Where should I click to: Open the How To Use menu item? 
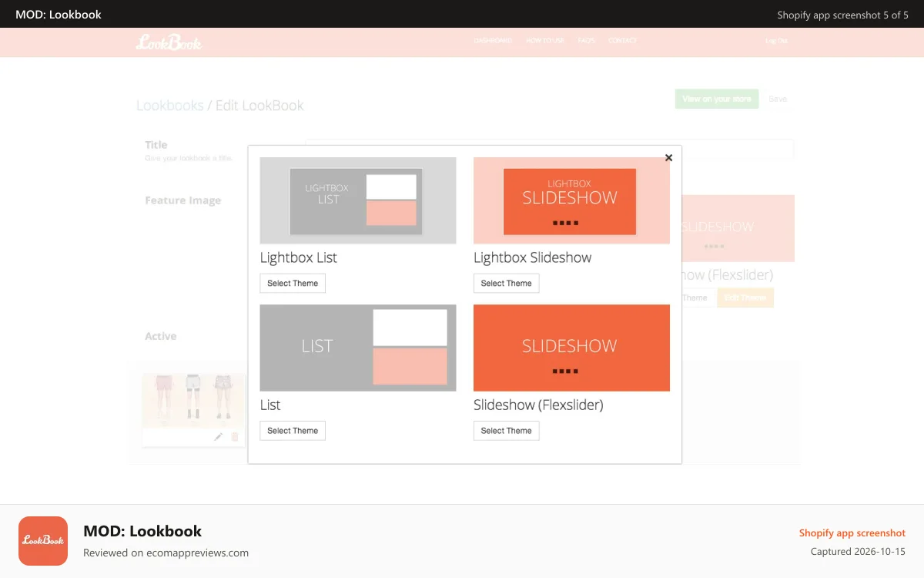point(545,41)
